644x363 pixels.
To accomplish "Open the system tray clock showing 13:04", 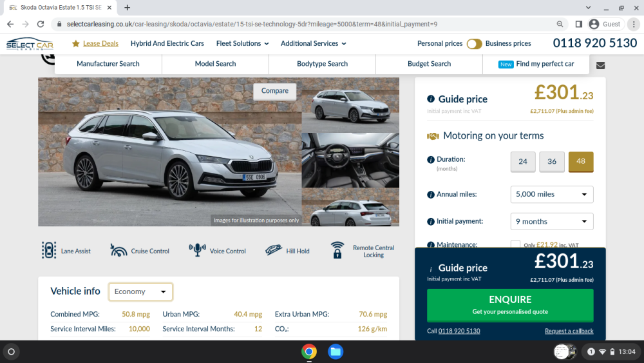I will pyautogui.click(x=627, y=352).
